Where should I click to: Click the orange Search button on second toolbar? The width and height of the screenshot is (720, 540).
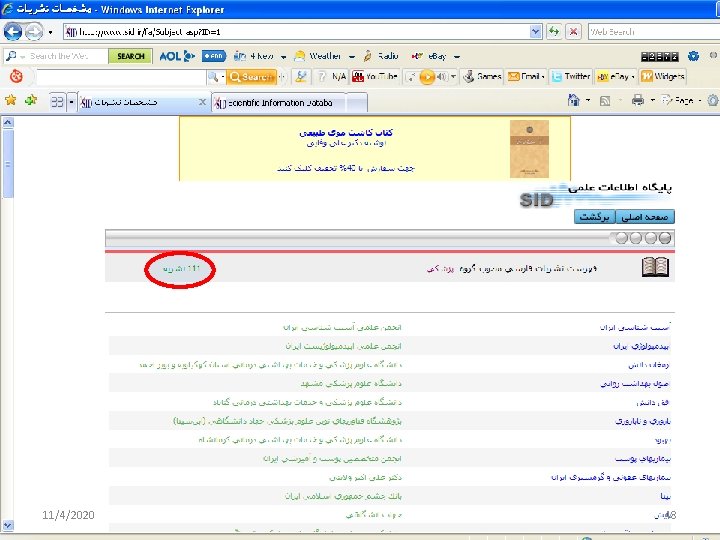click(252, 77)
